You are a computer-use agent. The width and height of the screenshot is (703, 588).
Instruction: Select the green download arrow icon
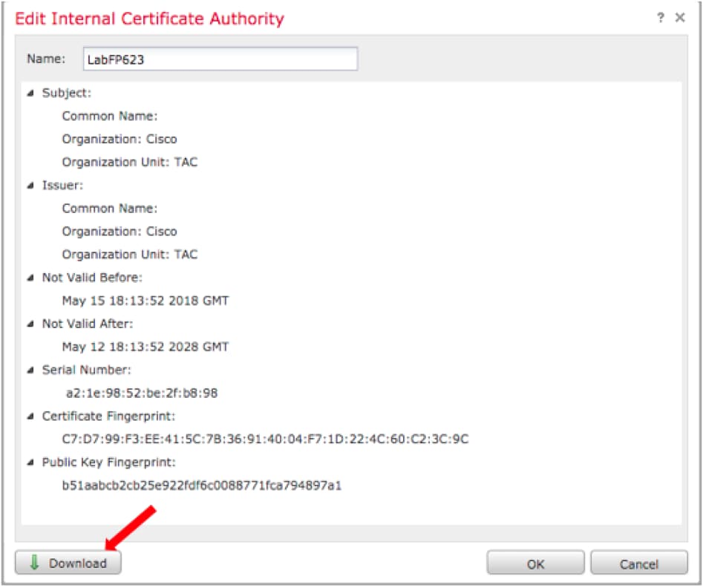coord(34,563)
